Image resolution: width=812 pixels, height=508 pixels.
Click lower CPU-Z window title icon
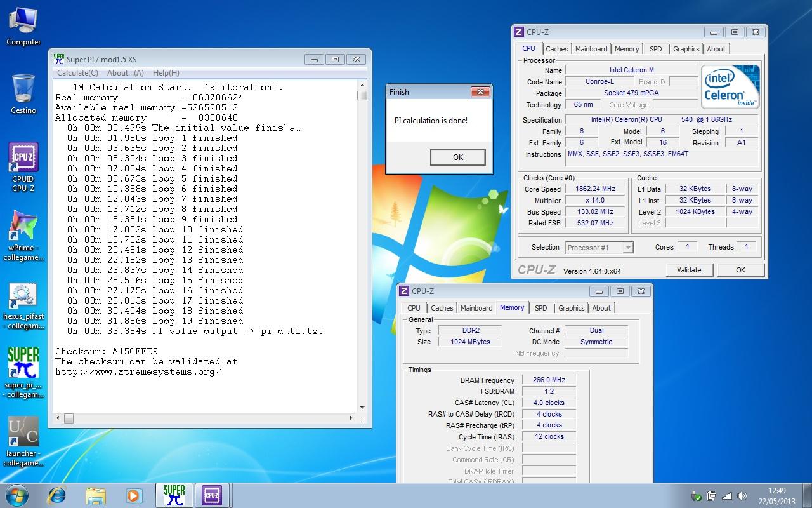pyautogui.click(x=404, y=291)
